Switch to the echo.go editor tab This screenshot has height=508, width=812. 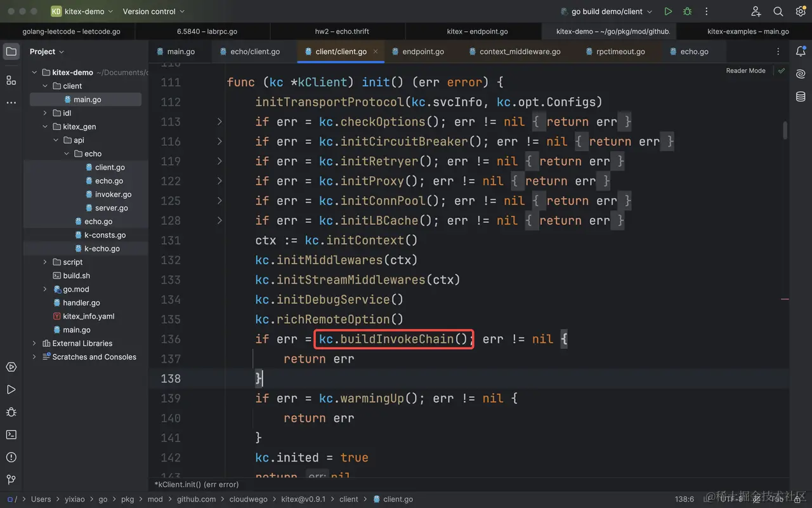pos(689,51)
